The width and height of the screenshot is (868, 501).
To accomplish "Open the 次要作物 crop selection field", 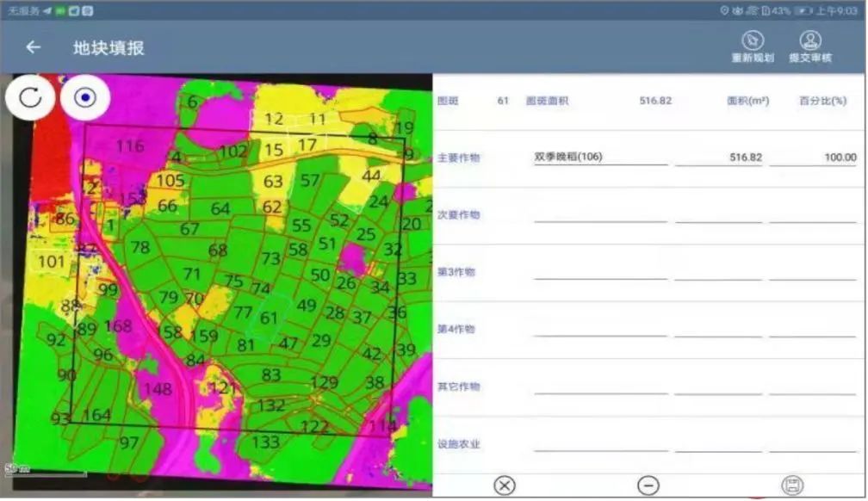I will pos(600,213).
